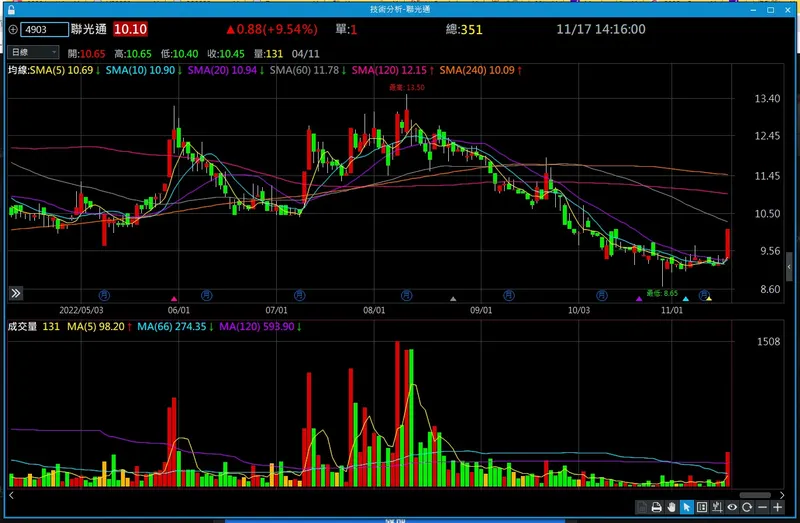Open the panel layout settings icon
Screen dimensions: 800x523
702,507
